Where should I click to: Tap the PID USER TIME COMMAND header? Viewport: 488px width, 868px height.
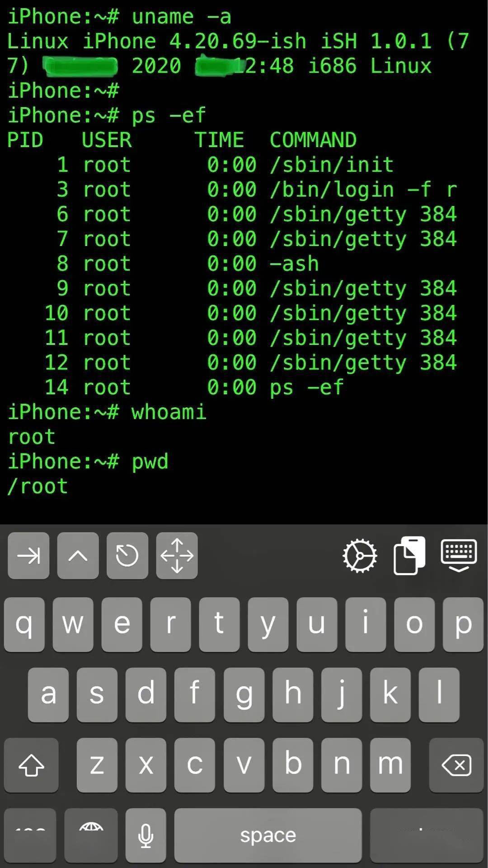coord(182,140)
